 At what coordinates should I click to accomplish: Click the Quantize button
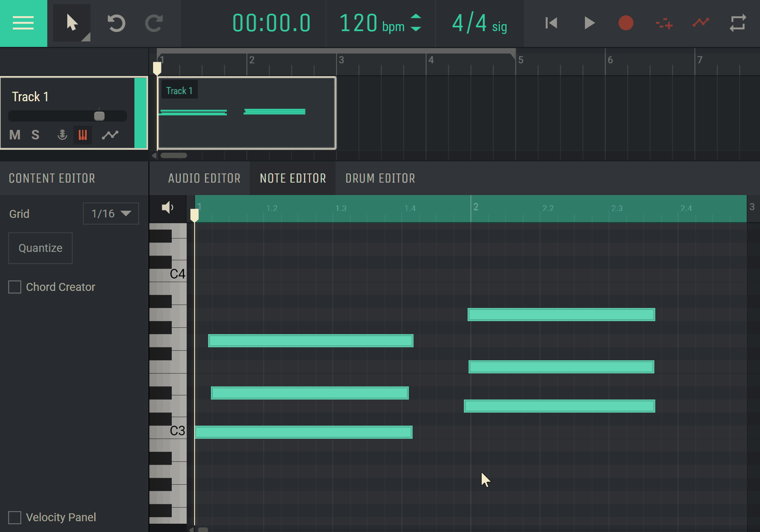(40, 248)
